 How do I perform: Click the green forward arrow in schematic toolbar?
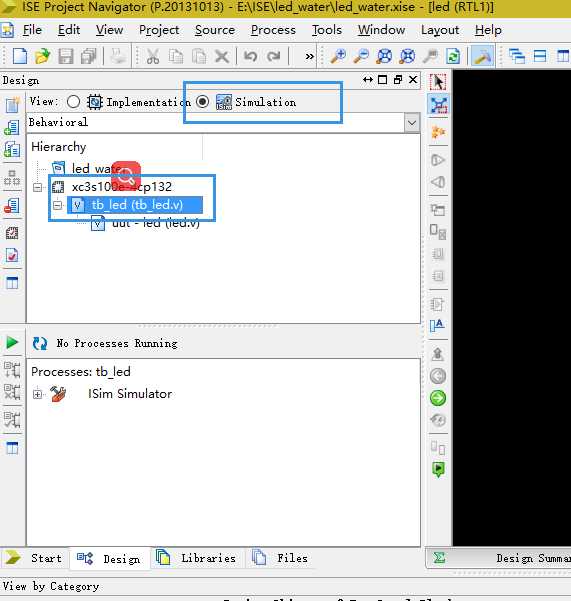[438, 398]
